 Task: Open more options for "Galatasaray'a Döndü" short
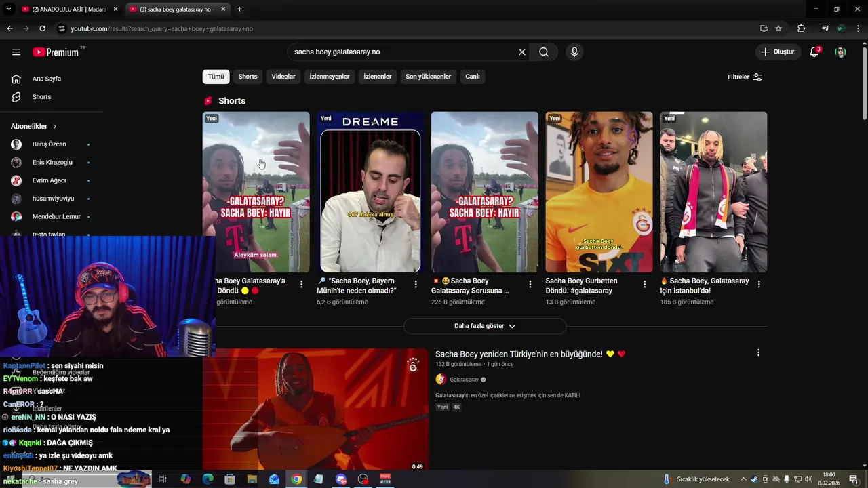(x=302, y=285)
